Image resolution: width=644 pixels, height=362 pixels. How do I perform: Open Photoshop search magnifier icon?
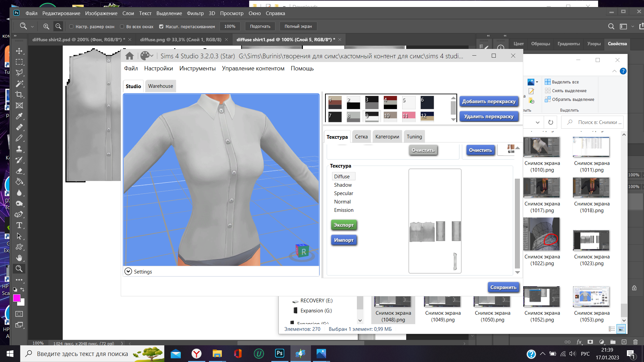pyautogui.click(x=611, y=26)
